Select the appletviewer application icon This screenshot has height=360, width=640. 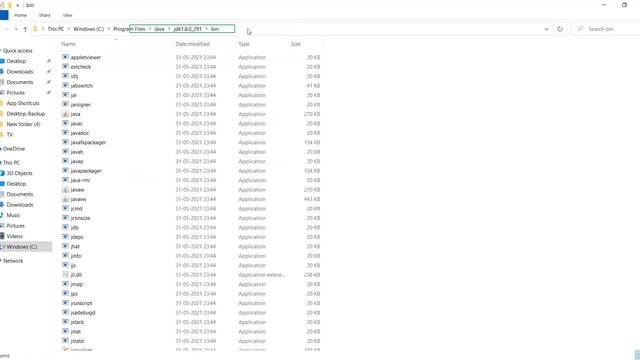coord(65,57)
